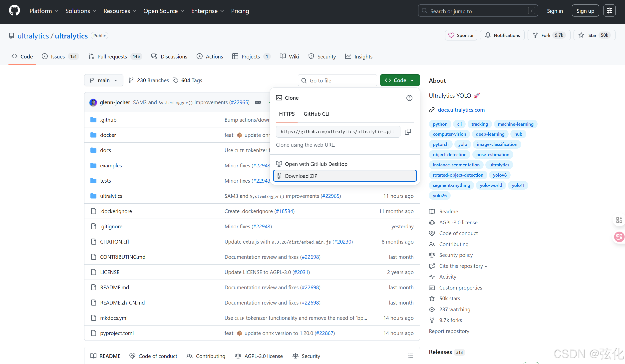Open docs.ultralytics.com link
625x364 pixels.
(x=461, y=110)
